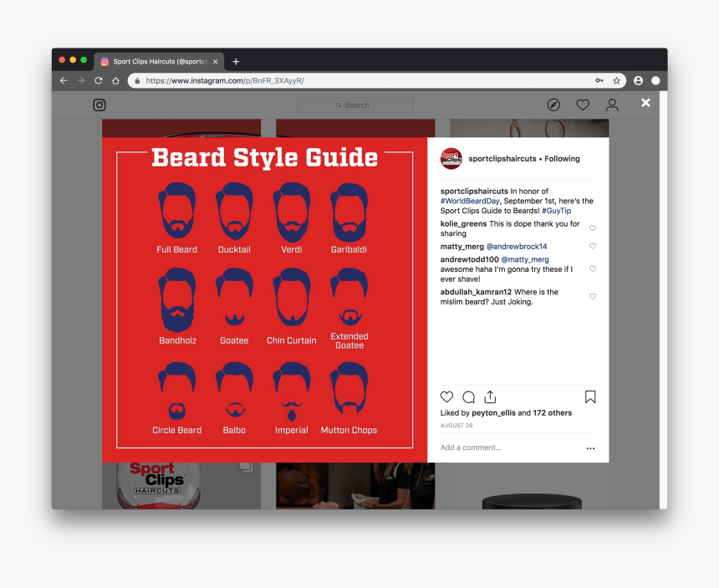Like the abdullah_kamran12 comment
The image size is (719, 588).
[593, 297]
